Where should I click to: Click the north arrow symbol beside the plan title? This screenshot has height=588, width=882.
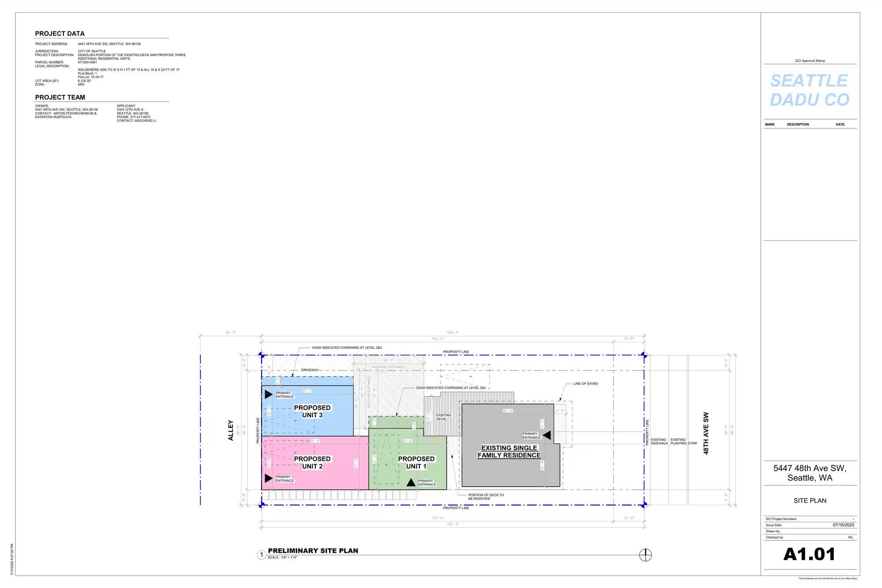(x=645, y=555)
